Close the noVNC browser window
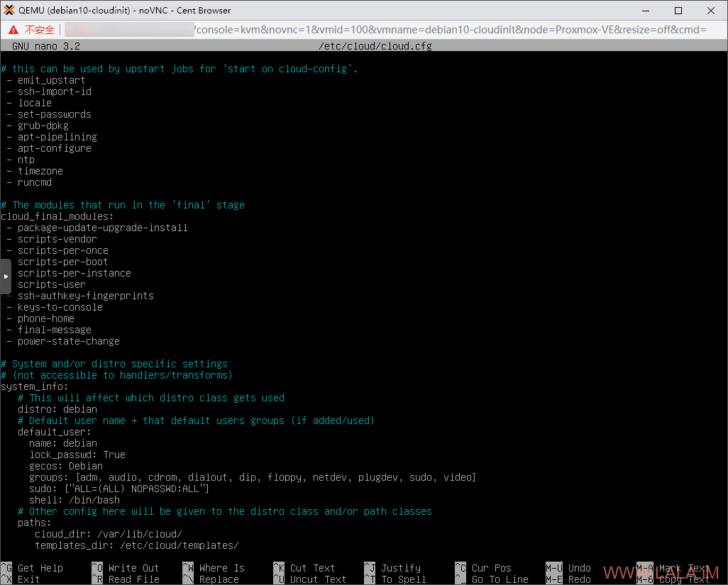Viewport: 728px width, 585px height. (711, 10)
